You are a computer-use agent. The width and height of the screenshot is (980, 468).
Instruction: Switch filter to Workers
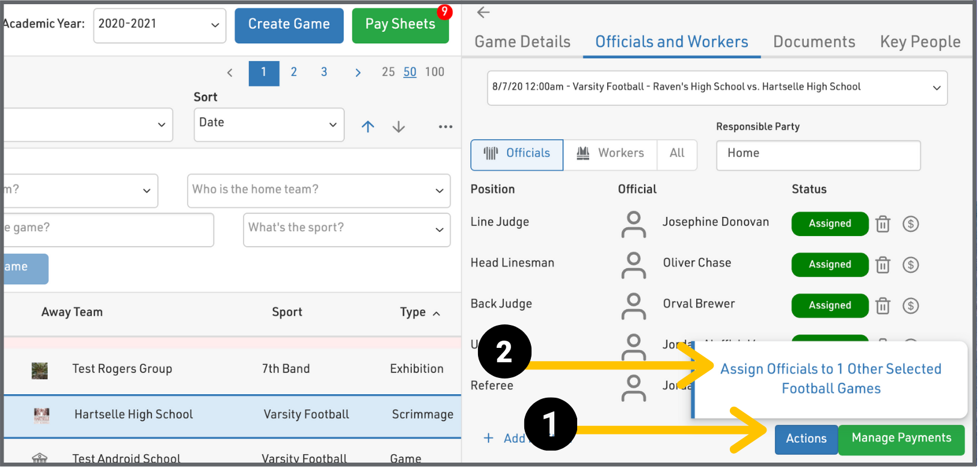tap(610, 154)
